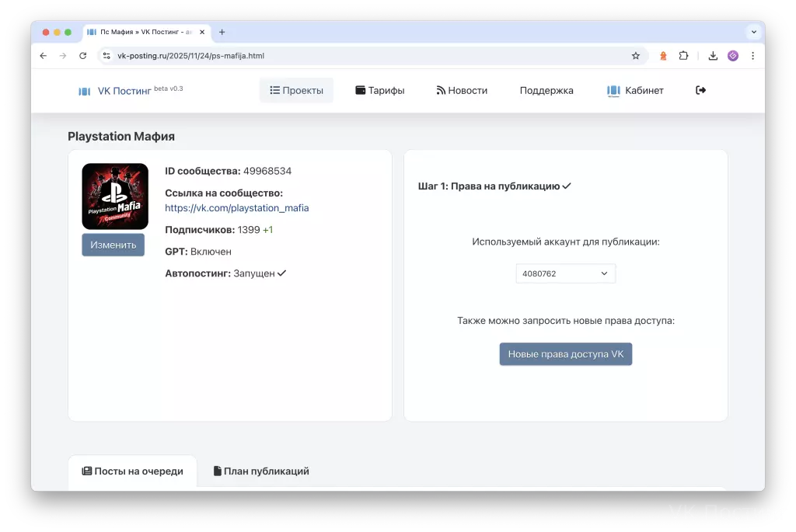Open the orange extension icon
This screenshot has width=796, height=532.
[663, 56]
